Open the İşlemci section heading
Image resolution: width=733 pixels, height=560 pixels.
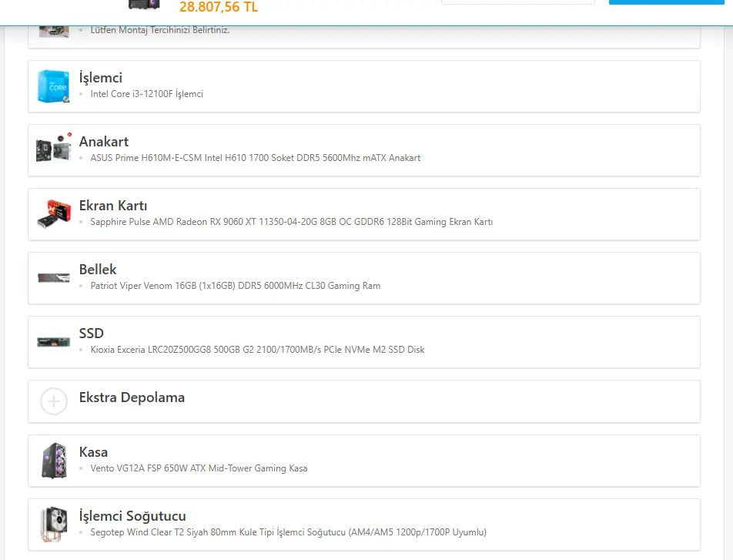tap(101, 78)
